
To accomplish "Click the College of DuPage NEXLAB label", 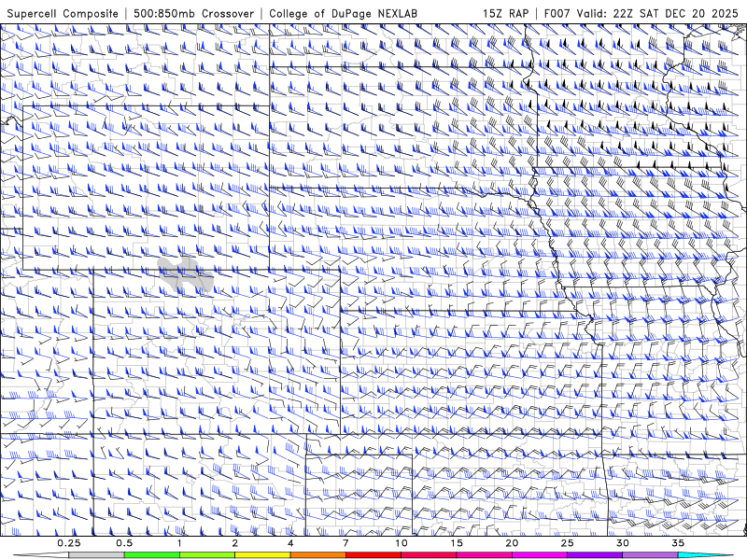I will point(343,13).
